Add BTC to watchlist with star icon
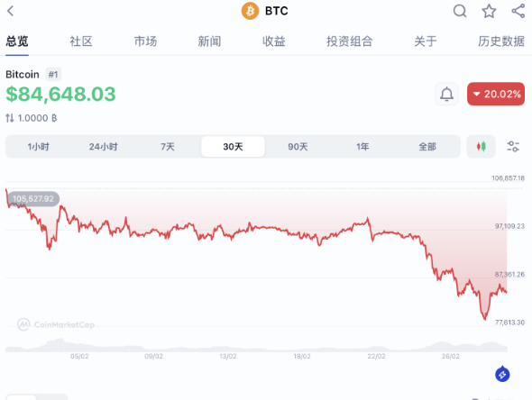Image resolution: width=532 pixels, height=400 pixels. coord(489,11)
